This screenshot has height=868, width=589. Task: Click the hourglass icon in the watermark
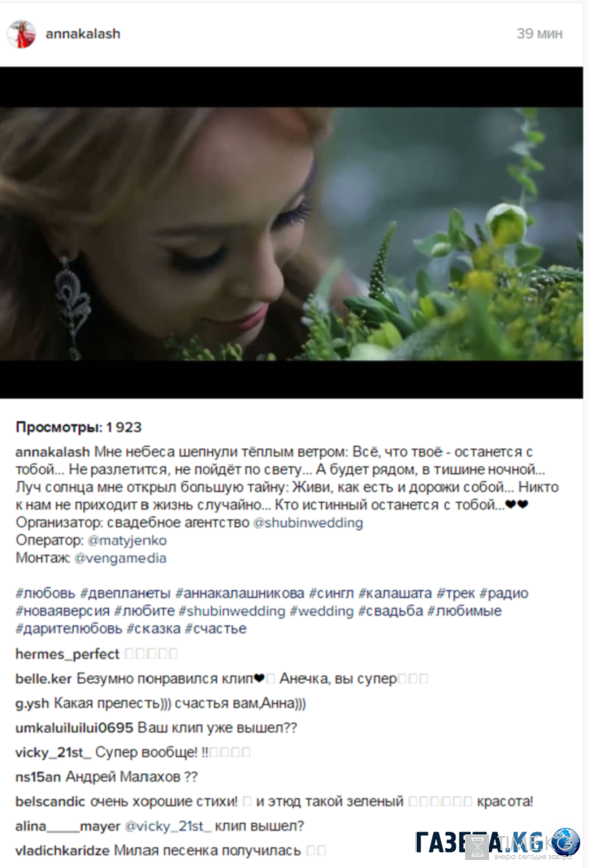pyautogui.click(x=477, y=847)
